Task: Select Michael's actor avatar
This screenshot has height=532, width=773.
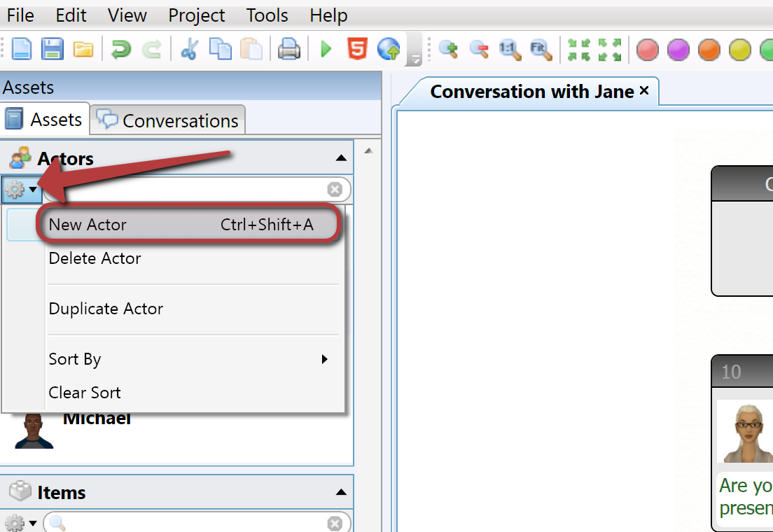Action: 34,431
